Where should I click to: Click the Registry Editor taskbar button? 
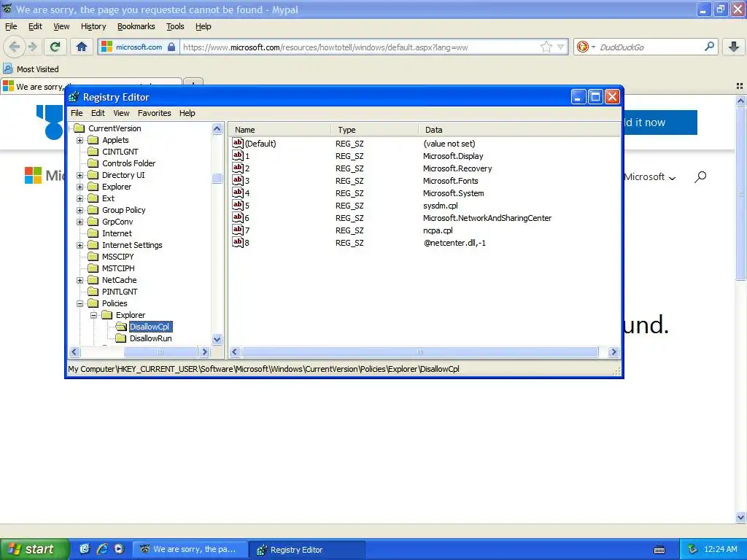point(307,550)
